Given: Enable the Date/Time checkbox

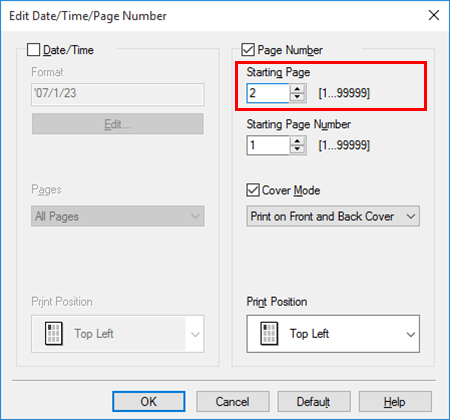Looking at the screenshot, I should 34,50.
